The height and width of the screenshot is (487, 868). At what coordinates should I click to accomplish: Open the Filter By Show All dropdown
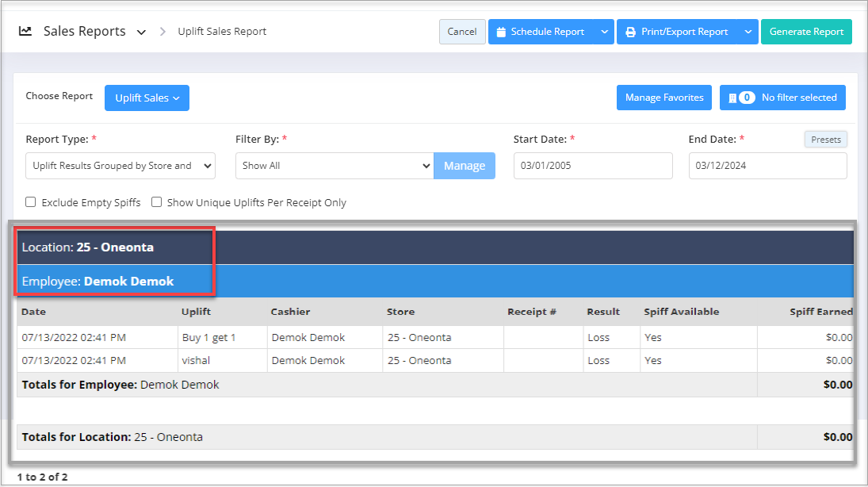[x=335, y=166]
